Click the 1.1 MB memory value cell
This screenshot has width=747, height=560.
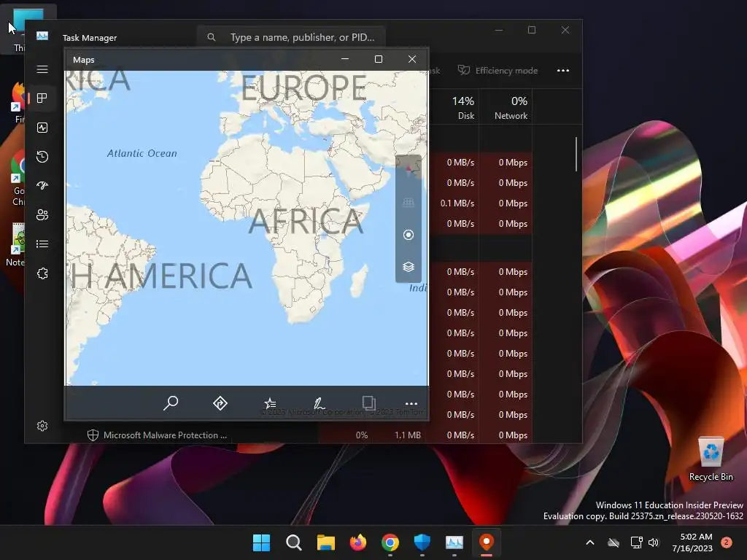[x=407, y=435]
